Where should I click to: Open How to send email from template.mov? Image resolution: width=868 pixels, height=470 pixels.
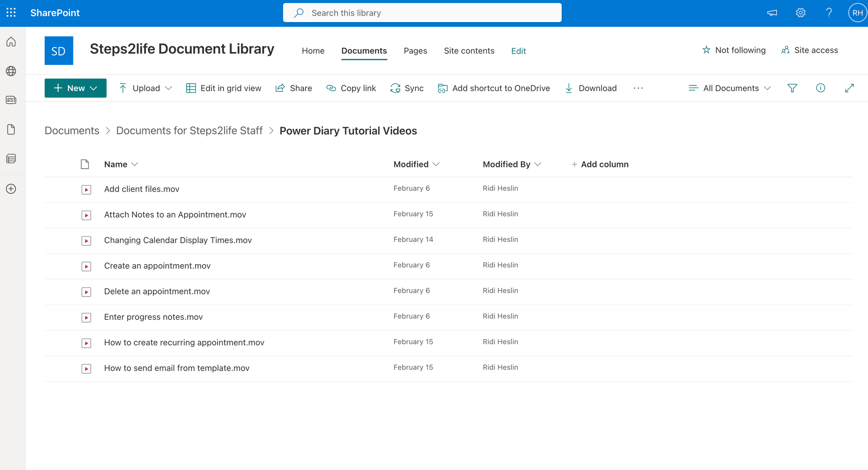(177, 368)
